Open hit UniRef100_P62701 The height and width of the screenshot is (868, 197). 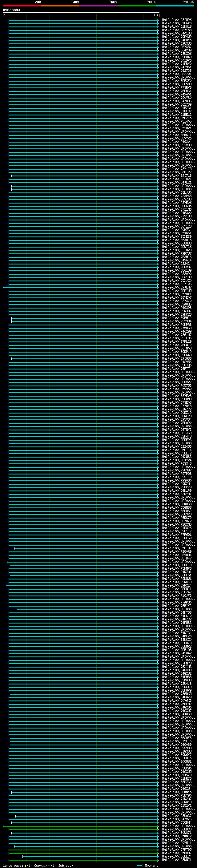(176, 74)
